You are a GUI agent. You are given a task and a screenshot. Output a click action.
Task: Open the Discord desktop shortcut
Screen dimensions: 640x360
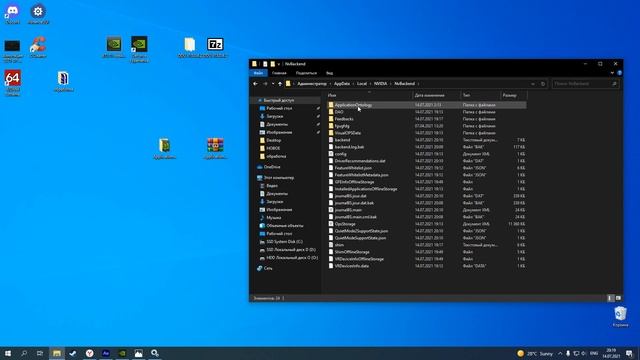(12, 14)
